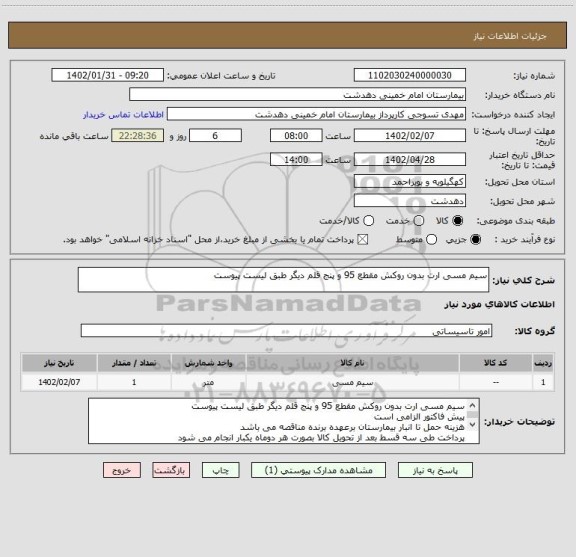The image size is (576, 557).
Task: Click the واحد شمارش column header
Action: coord(208,363)
